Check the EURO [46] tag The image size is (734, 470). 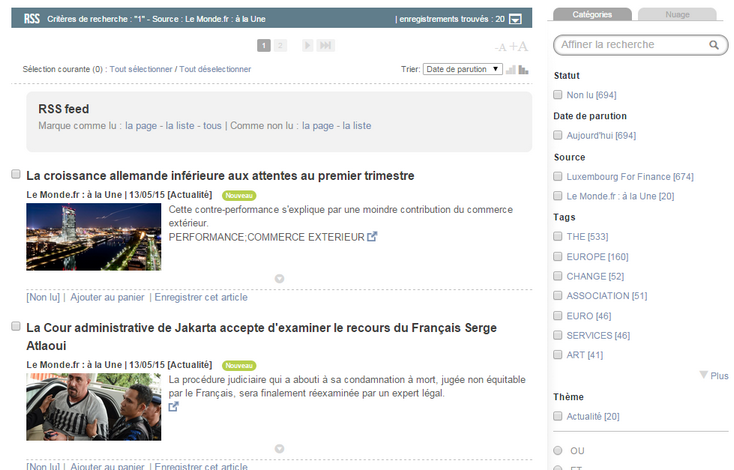[558, 316]
